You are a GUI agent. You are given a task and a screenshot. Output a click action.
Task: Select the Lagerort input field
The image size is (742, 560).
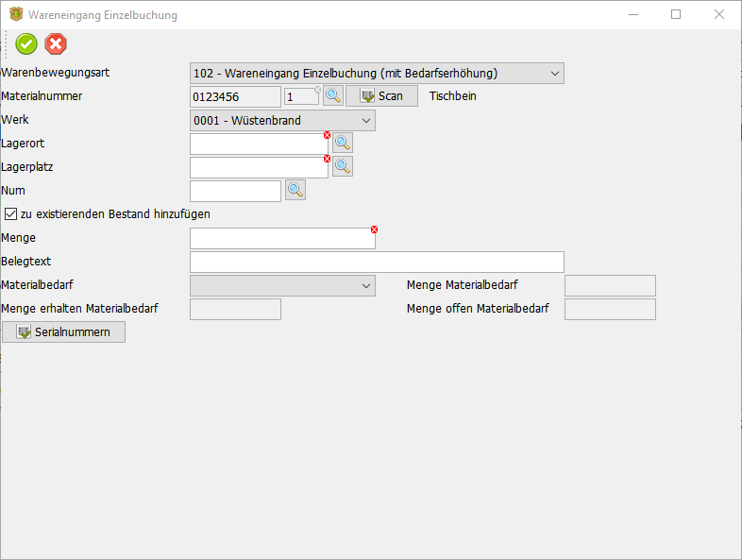coord(258,144)
